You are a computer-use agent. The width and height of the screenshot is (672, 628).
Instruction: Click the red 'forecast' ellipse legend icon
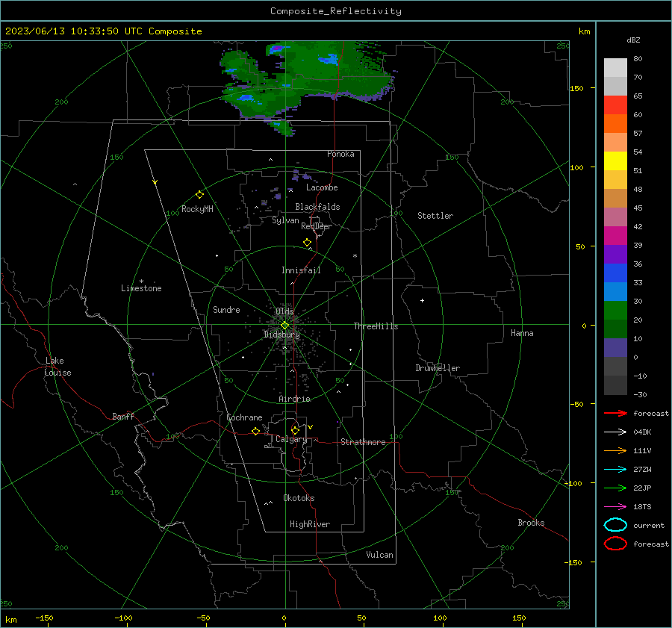[615, 544]
